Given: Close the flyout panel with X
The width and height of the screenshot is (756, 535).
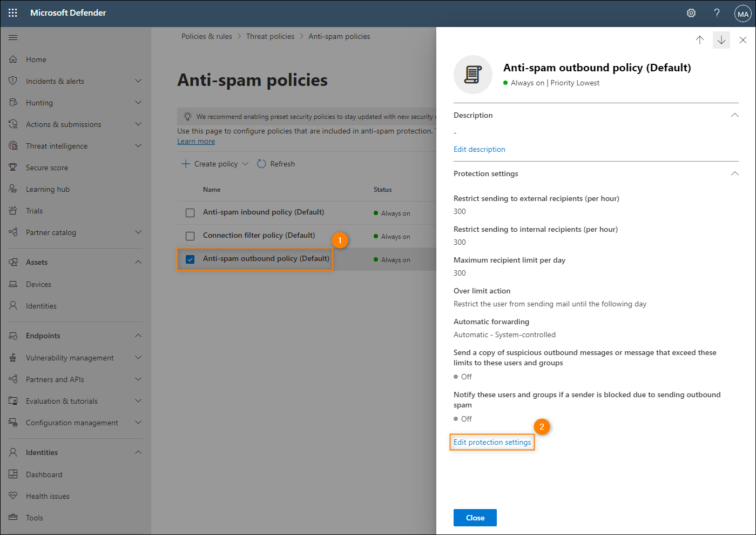Looking at the screenshot, I should [743, 40].
